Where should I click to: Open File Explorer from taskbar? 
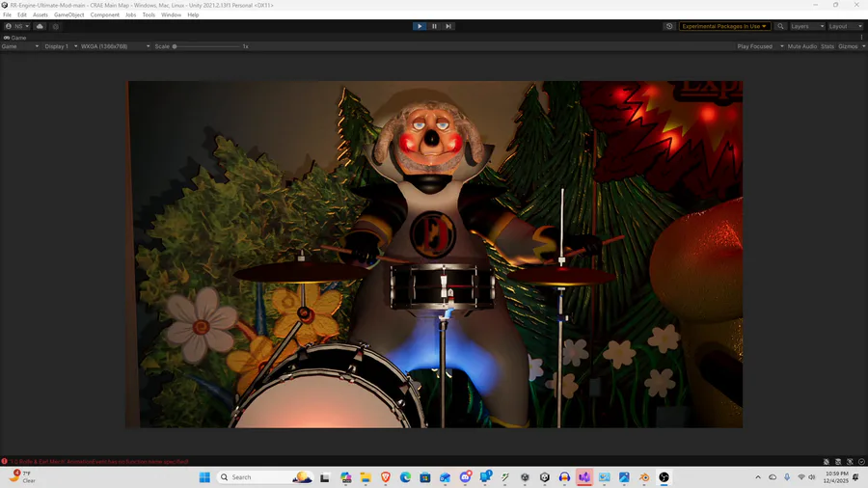coord(366,477)
